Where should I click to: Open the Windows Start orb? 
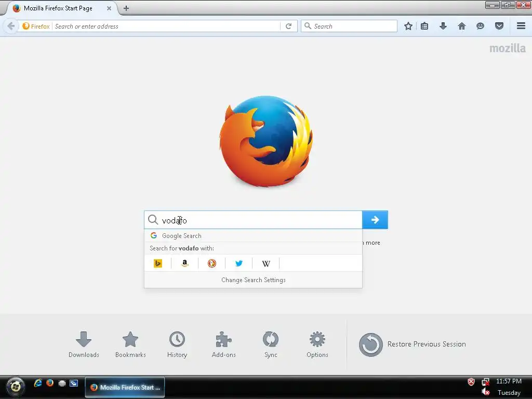coord(15,387)
